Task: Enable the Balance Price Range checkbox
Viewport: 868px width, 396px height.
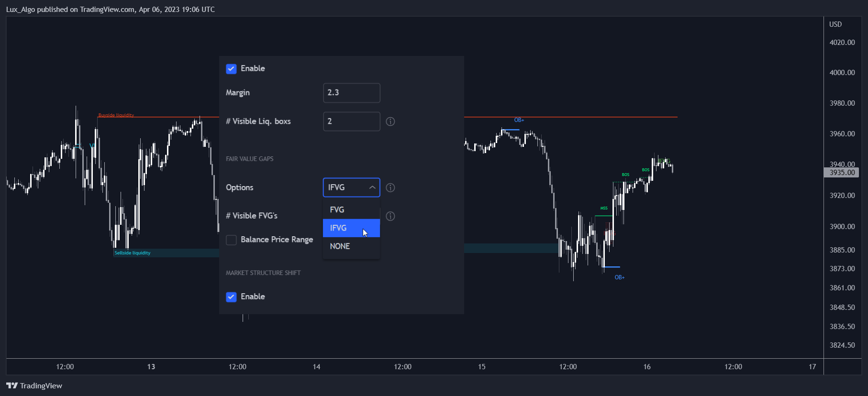Action: click(231, 240)
